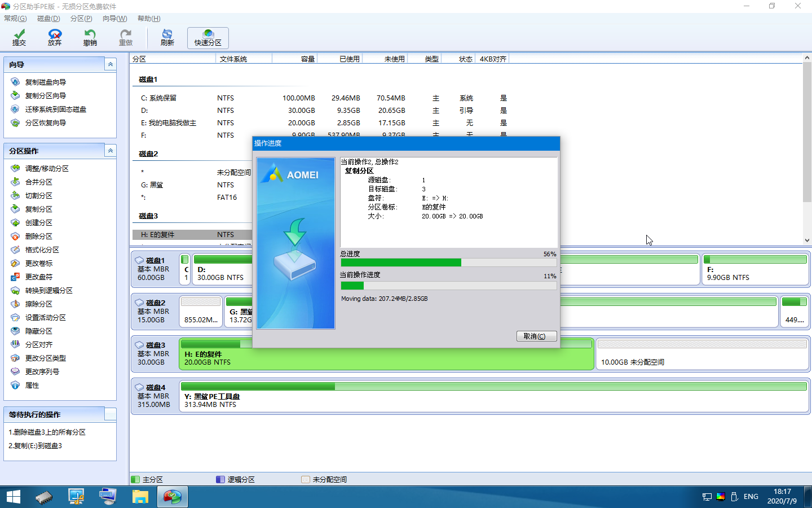Viewport: 812px width, 508px height.
Task: Select the 10.00GB 未分配空间 block
Action: [703, 354]
